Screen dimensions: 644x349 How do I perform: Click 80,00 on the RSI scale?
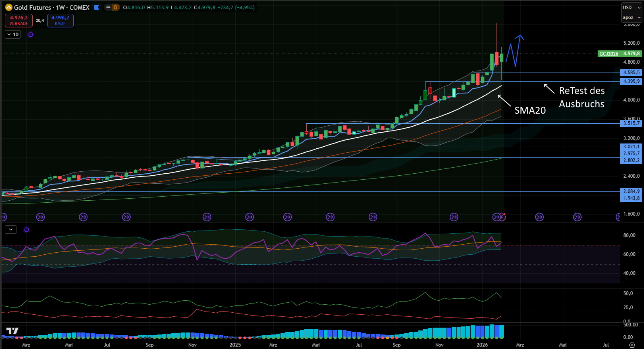click(x=629, y=235)
